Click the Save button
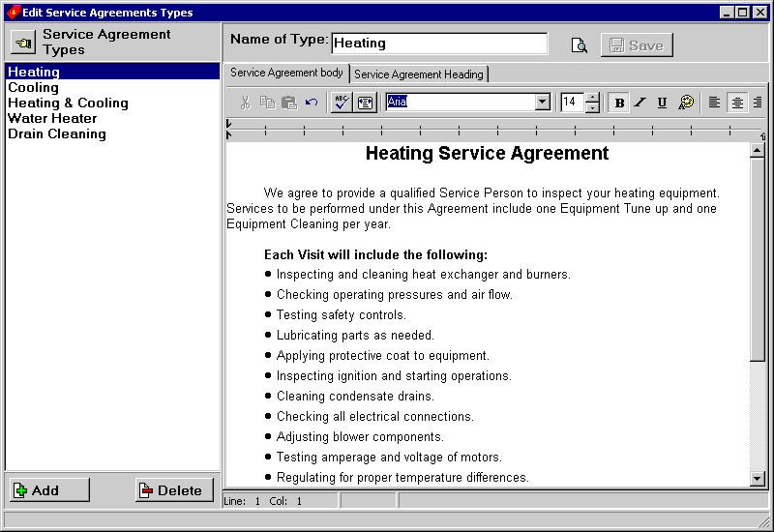The height and width of the screenshot is (532, 774). [637, 45]
